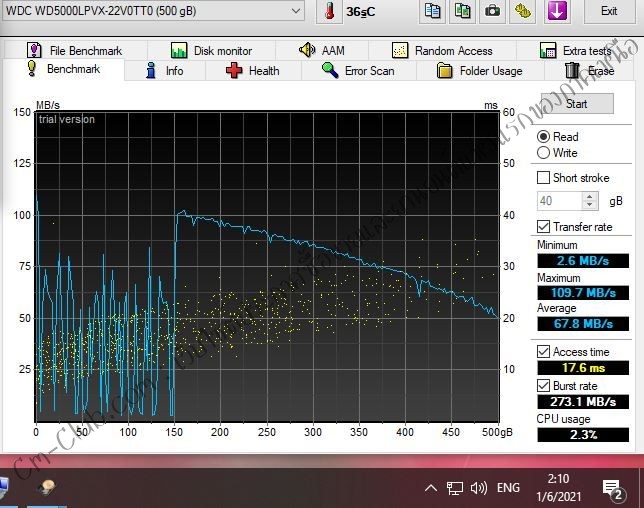This screenshot has height=508, width=644.
Task: Click the Minimum value 2.6 MB/s
Action: 583,261
